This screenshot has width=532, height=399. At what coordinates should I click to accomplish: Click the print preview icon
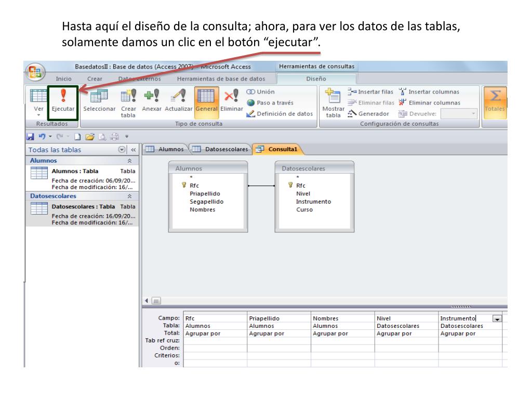(x=102, y=137)
